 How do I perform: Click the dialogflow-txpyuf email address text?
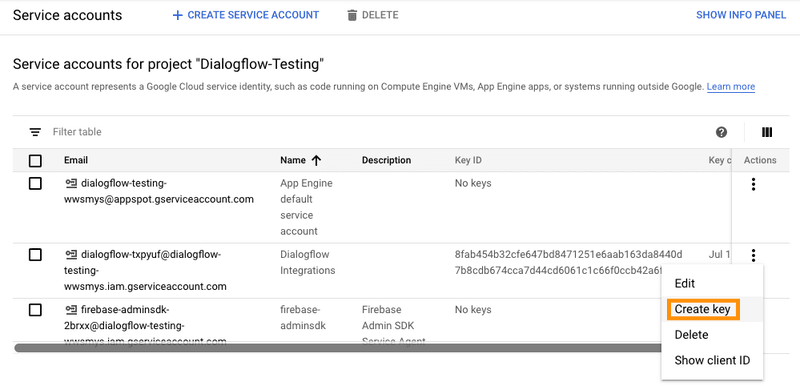145,270
